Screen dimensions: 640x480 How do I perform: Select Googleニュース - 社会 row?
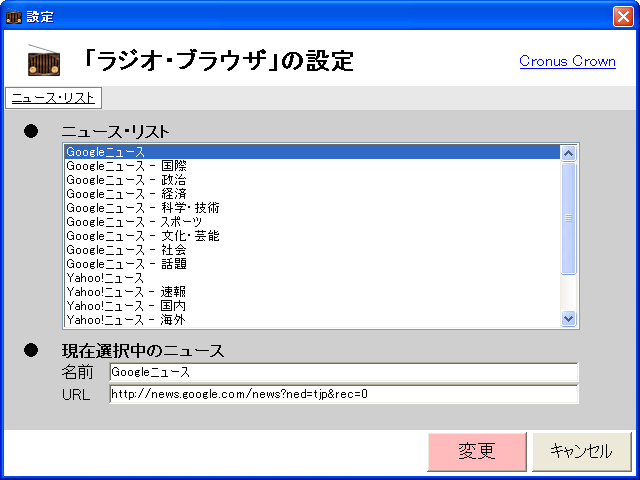[x=313, y=250]
